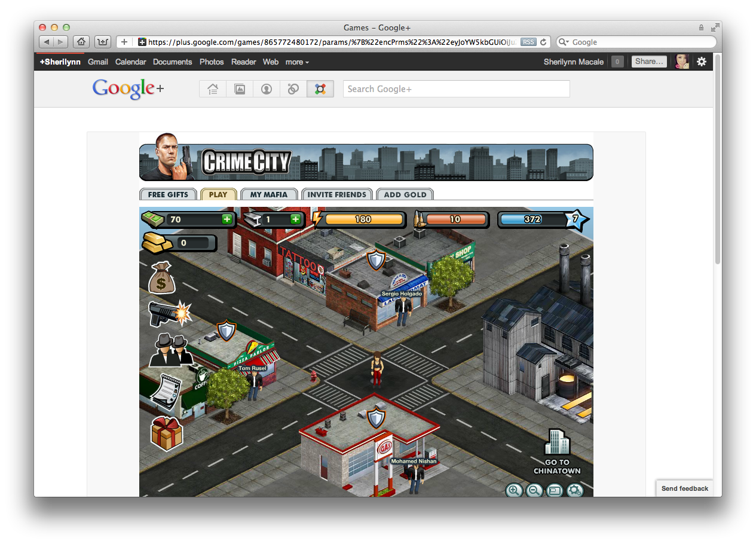Switch to the Invite Friends tab
This screenshot has width=756, height=544.
[x=337, y=194]
